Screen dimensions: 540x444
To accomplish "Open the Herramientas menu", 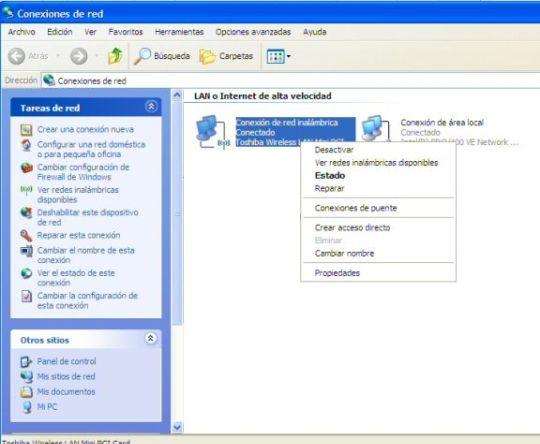I will coord(179,32).
